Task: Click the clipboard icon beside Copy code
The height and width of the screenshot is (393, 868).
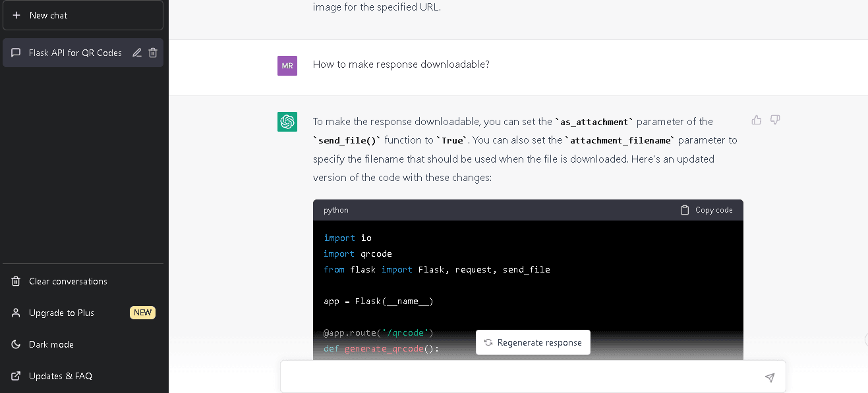Action: pos(685,210)
